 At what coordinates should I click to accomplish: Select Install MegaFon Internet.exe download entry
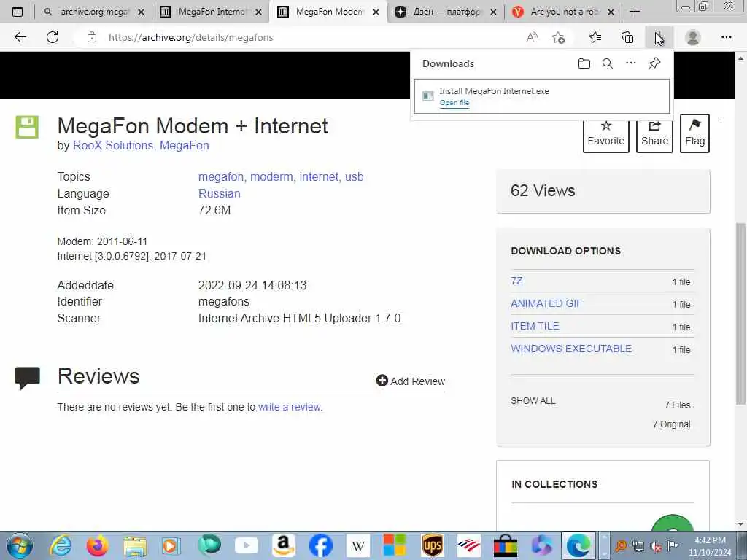pos(542,97)
